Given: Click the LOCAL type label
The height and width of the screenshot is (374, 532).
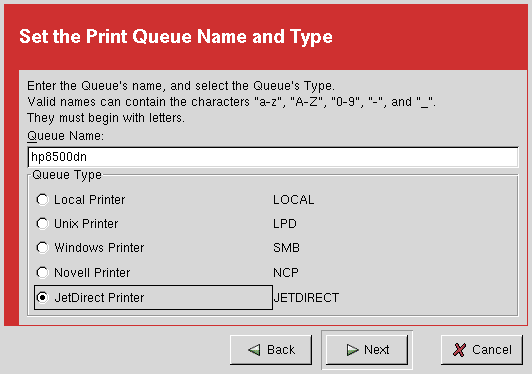Looking at the screenshot, I should [x=293, y=200].
